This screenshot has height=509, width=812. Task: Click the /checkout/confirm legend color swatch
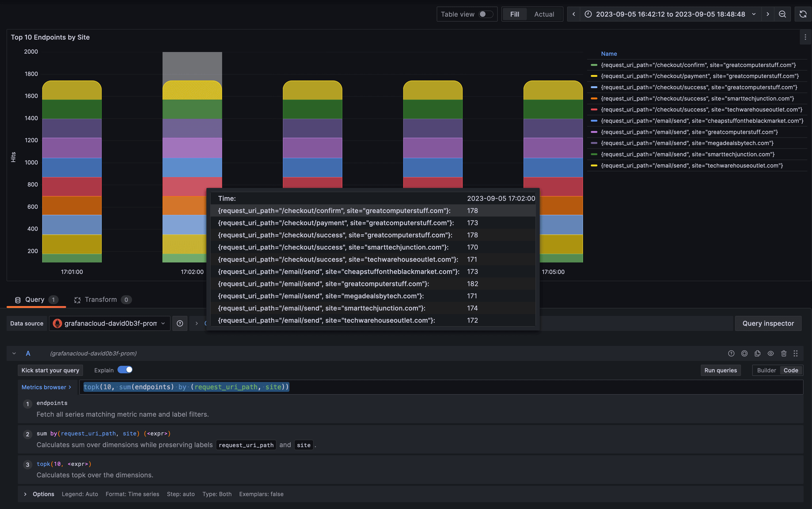pyautogui.click(x=594, y=65)
